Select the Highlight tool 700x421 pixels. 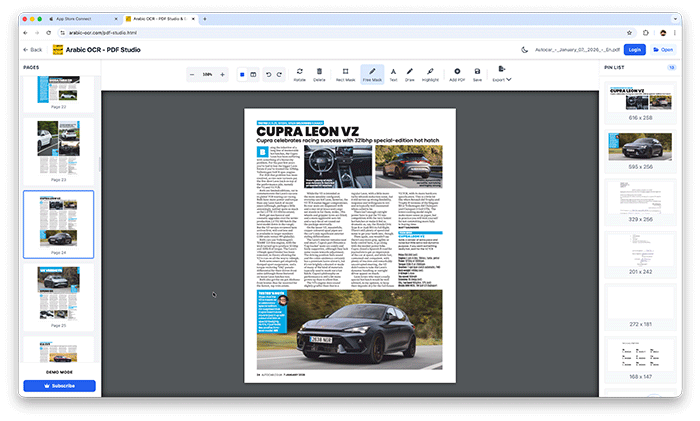[x=430, y=74]
